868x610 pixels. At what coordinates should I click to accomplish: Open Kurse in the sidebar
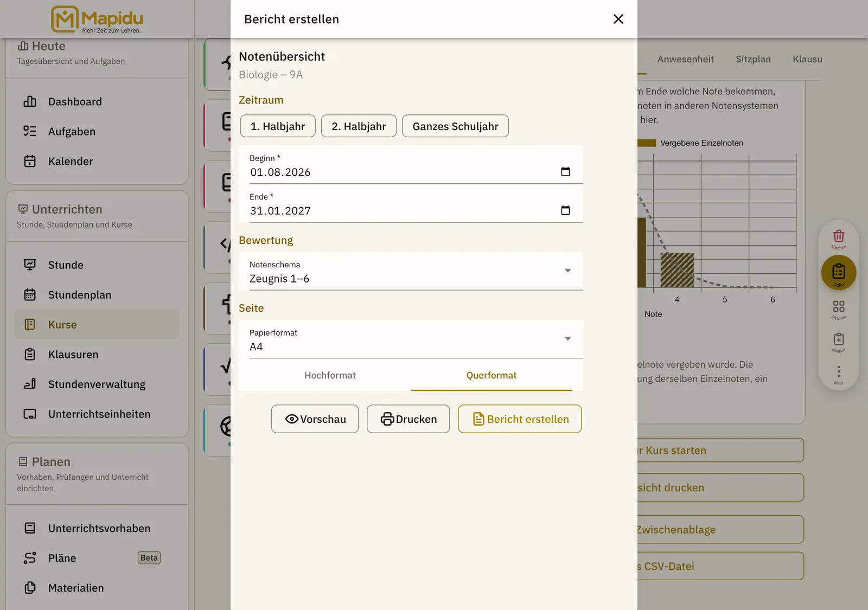(x=97, y=325)
